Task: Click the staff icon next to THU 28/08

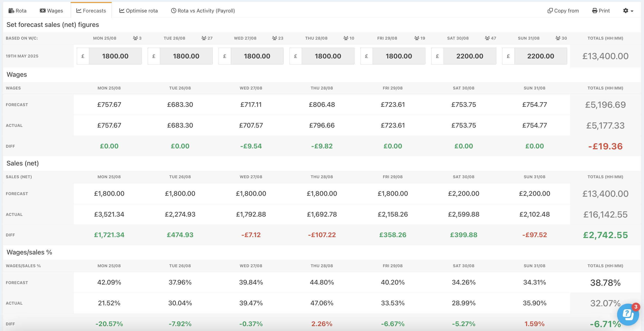Action: click(346, 38)
